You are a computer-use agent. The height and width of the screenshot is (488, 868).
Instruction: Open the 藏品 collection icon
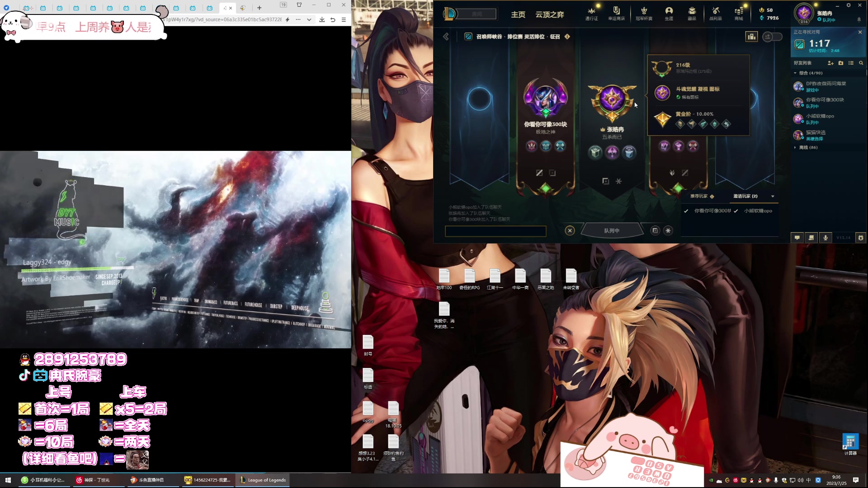click(x=692, y=13)
